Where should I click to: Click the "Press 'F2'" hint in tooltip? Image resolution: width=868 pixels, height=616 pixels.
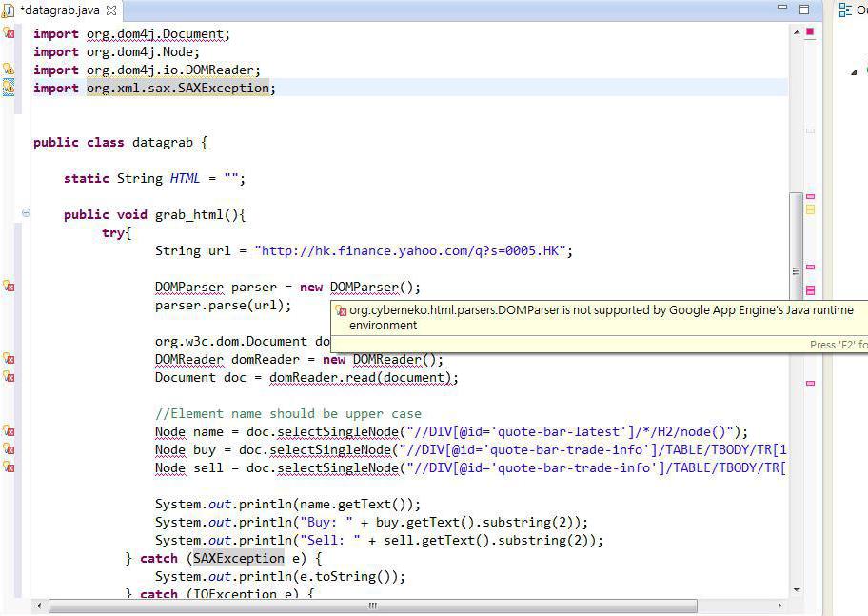[x=838, y=345]
